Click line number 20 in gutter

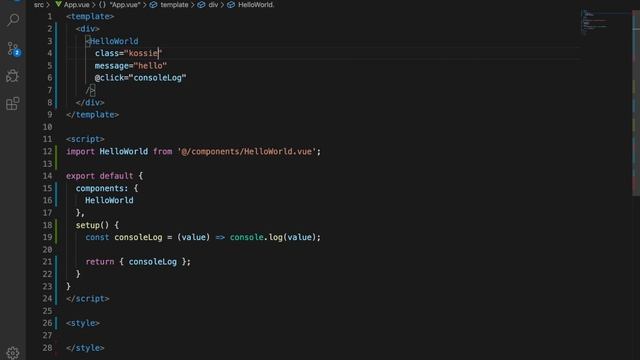pyautogui.click(x=47, y=249)
